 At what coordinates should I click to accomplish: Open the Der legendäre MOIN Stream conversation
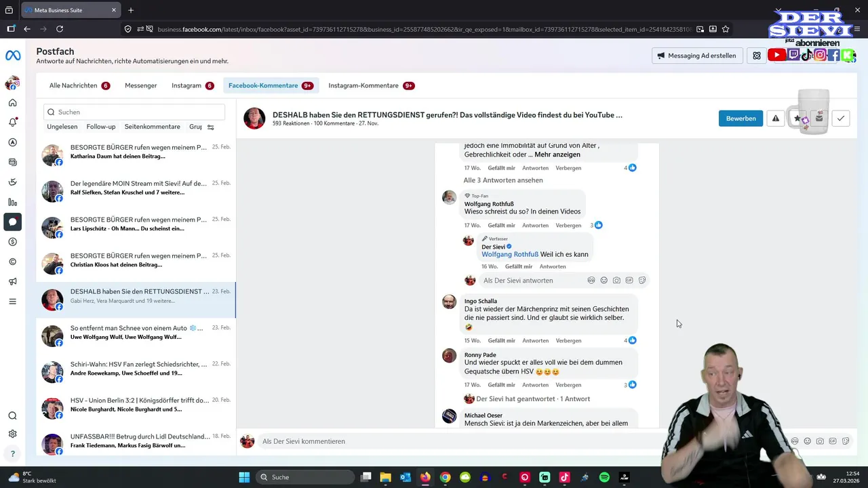[136, 192]
